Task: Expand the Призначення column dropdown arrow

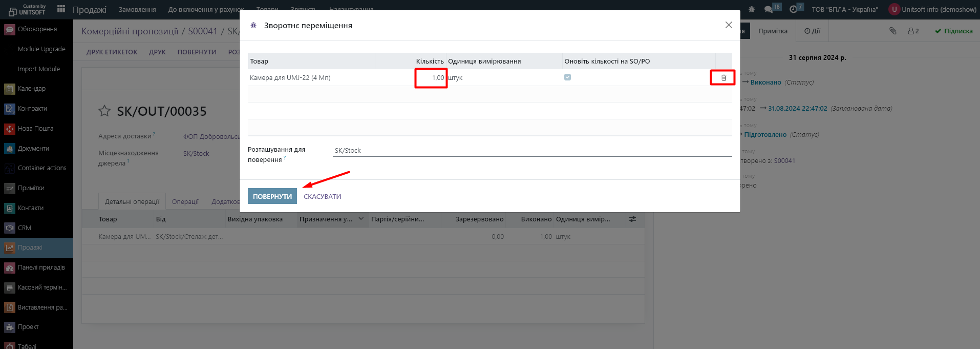Action: pos(361,219)
